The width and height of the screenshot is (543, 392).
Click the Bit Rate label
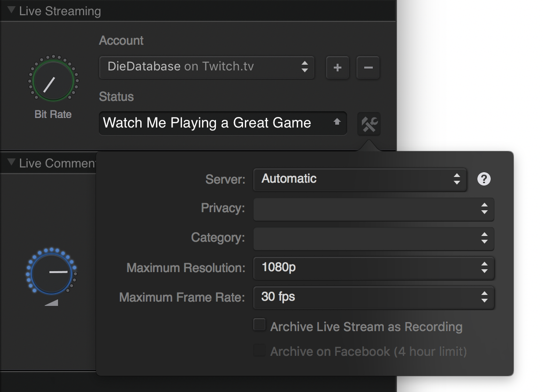coord(53,114)
